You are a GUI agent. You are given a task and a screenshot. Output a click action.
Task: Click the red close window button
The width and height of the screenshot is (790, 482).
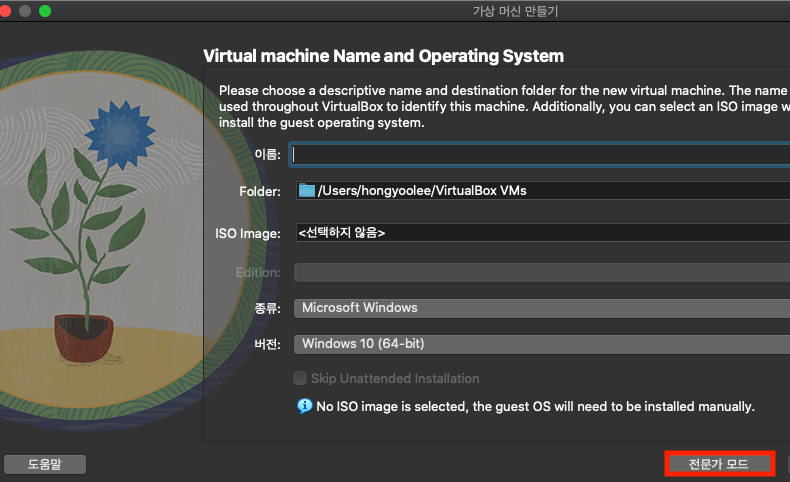[x=5, y=11]
